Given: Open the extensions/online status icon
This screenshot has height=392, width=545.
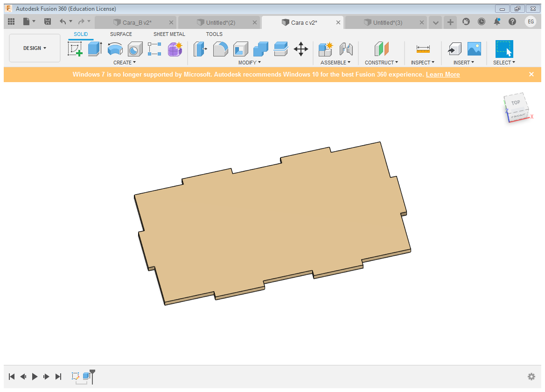Looking at the screenshot, I should tap(466, 21).
